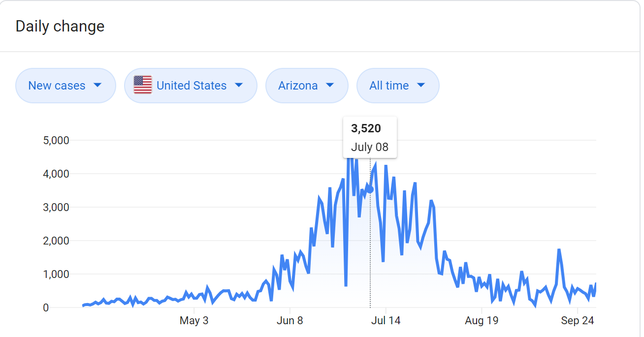Screen dimensions: 644x337
Task: Click the Aug 19 date axis label
Action: tap(482, 321)
